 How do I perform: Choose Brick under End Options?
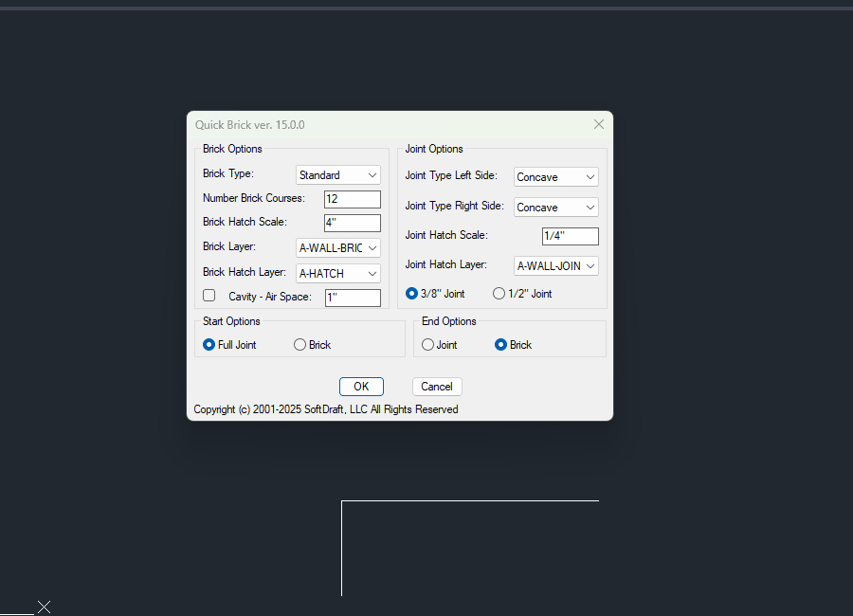pos(502,344)
